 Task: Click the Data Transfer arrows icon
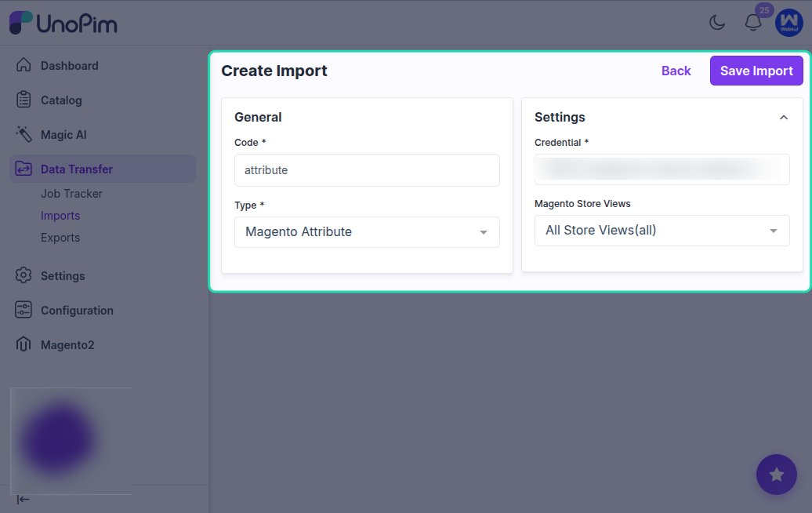pos(24,169)
